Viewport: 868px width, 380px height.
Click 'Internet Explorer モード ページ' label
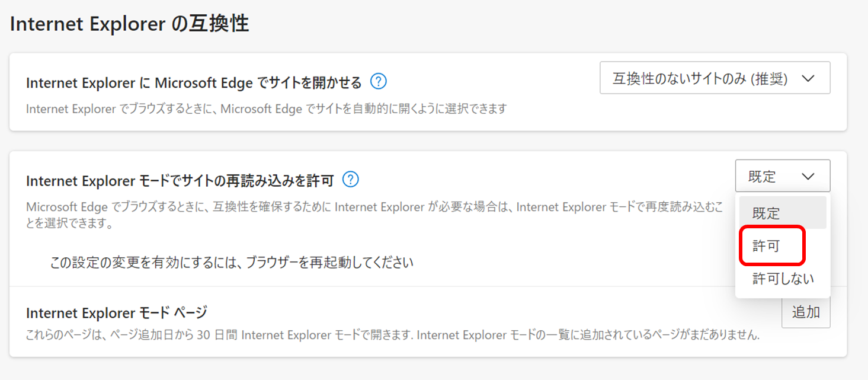point(116,312)
